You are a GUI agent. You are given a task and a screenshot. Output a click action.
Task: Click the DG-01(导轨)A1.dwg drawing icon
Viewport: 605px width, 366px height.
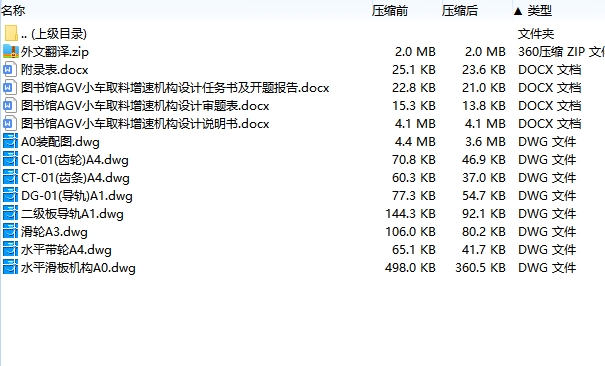pyautogui.click(x=10, y=196)
